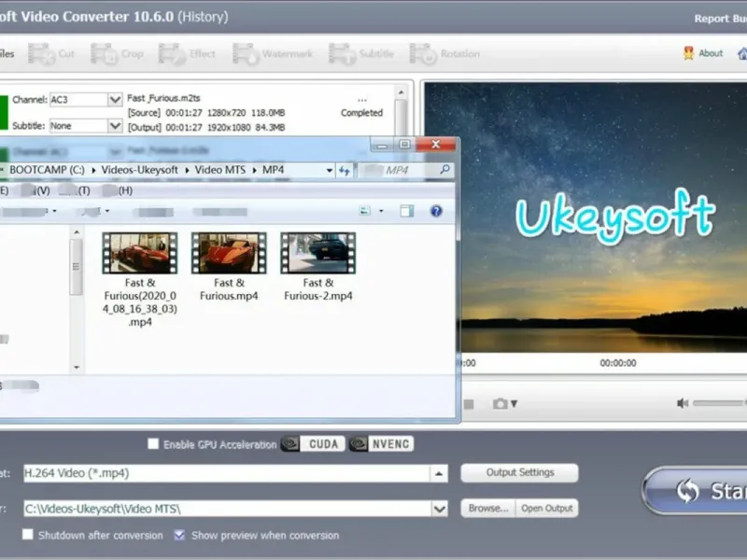
Task: Click Video MTS in the breadcrumb path
Action: (x=220, y=170)
